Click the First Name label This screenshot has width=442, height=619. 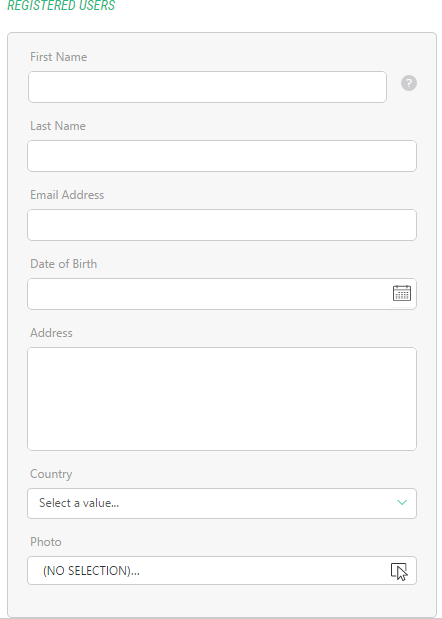58,57
